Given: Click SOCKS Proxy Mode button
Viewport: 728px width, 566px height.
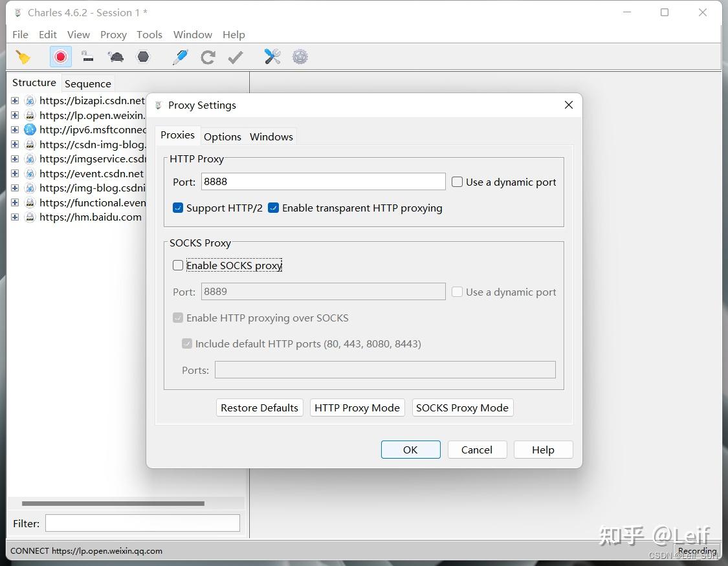Looking at the screenshot, I should 463,408.
